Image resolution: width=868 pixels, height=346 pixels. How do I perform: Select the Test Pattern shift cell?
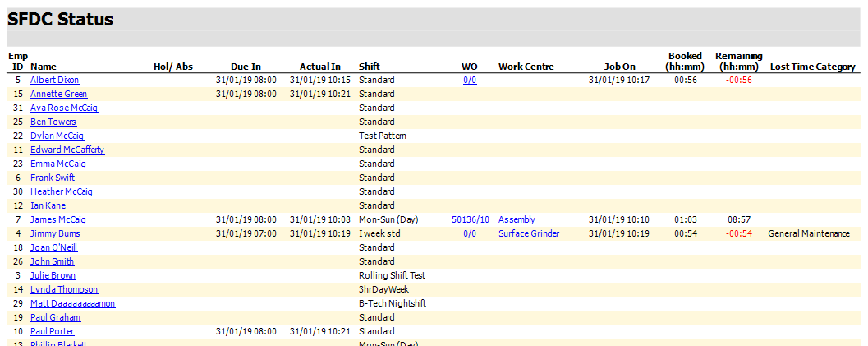pos(383,136)
